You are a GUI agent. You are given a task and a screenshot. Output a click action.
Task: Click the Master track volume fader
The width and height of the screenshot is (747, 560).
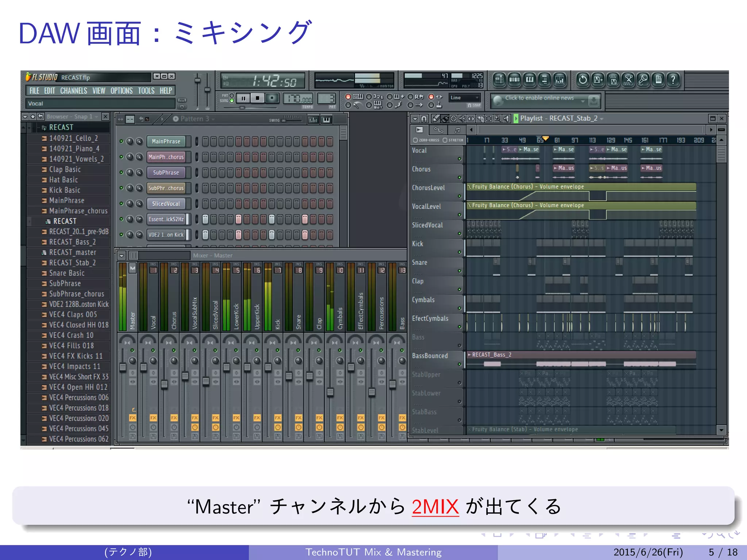[123, 367]
